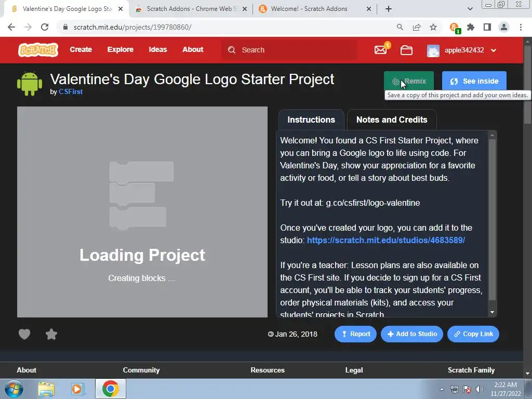
Task: Open the Messages envelope icon
Action: coord(381,50)
